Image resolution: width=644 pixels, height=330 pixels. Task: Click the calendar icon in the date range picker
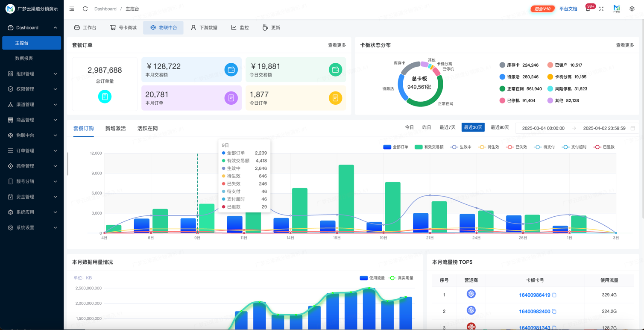[633, 128]
